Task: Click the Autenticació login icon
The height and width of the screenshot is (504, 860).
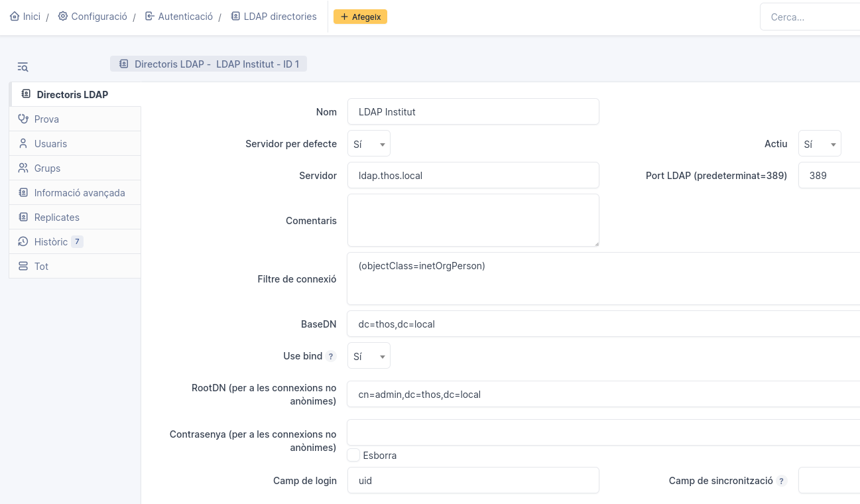Action: (150, 17)
